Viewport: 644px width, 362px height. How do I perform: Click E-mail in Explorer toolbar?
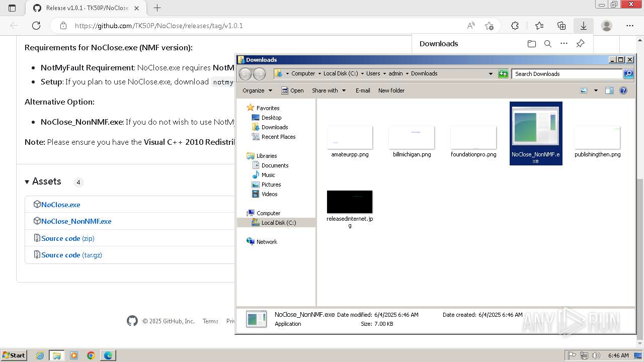point(363,90)
